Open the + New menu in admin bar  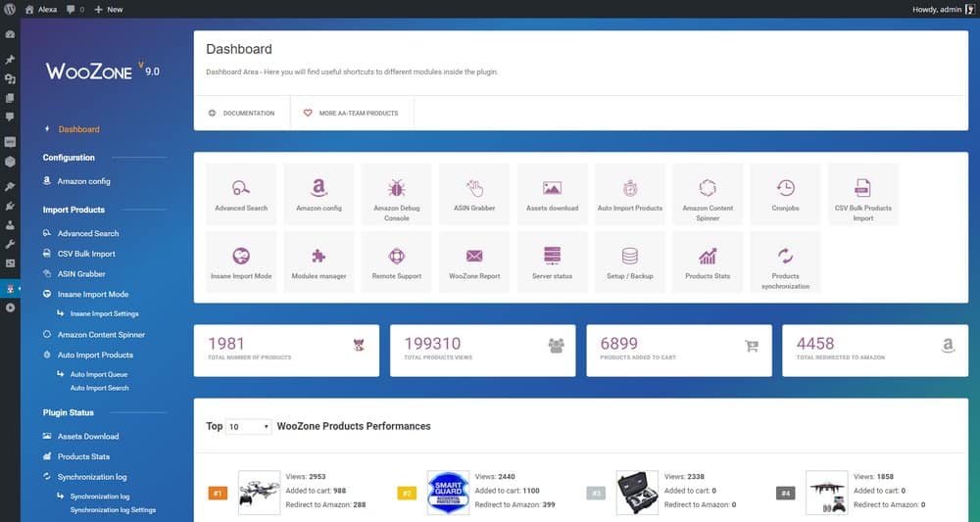point(109,9)
